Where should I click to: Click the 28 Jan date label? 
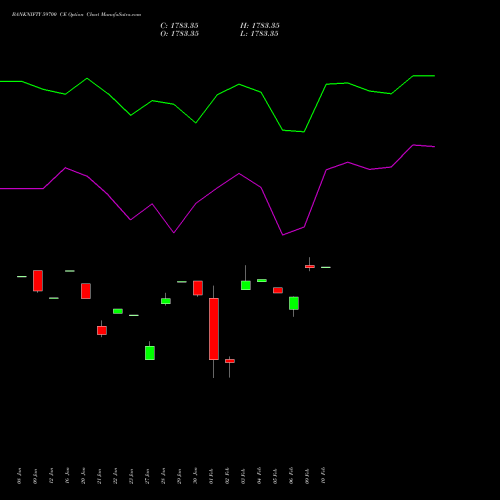(x=163, y=476)
